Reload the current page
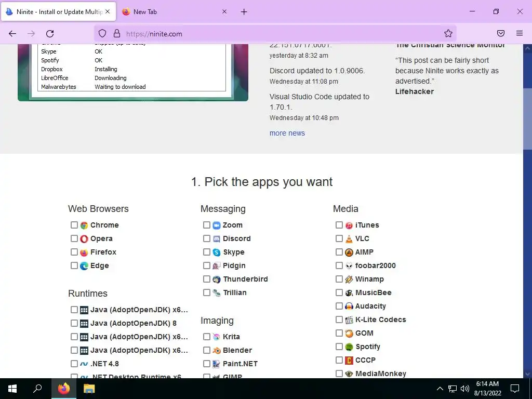The image size is (532, 399). pos(50,34)
